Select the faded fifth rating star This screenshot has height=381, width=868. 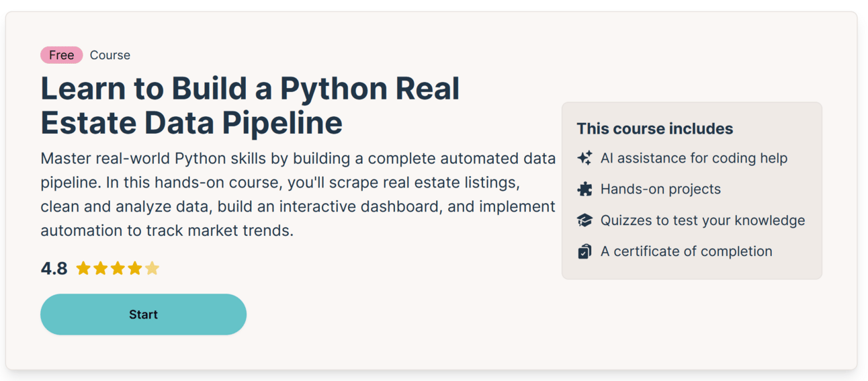point(152,269)
